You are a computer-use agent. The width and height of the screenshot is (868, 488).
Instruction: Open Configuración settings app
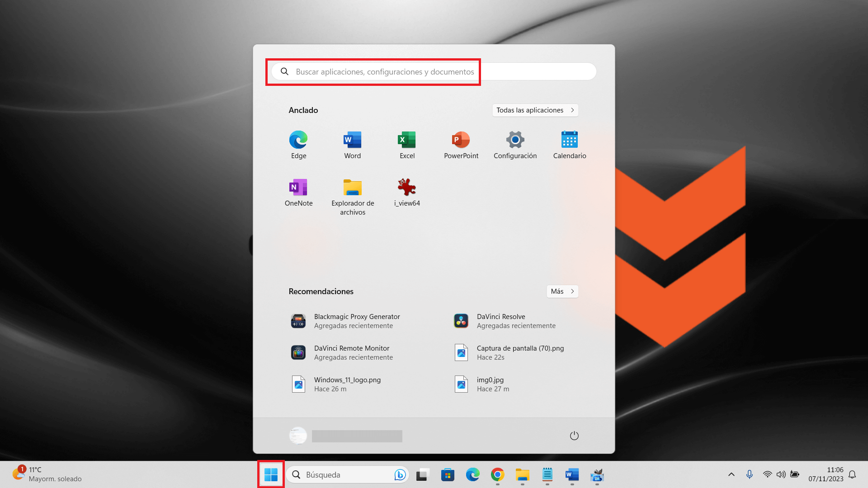pyautogui.click(x=515, y=145)
